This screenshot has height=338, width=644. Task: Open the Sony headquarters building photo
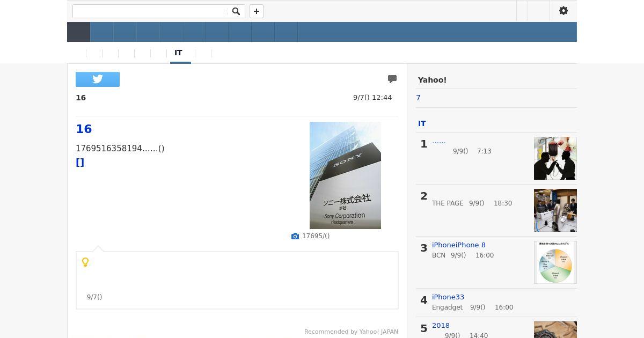tap(345, 175)
